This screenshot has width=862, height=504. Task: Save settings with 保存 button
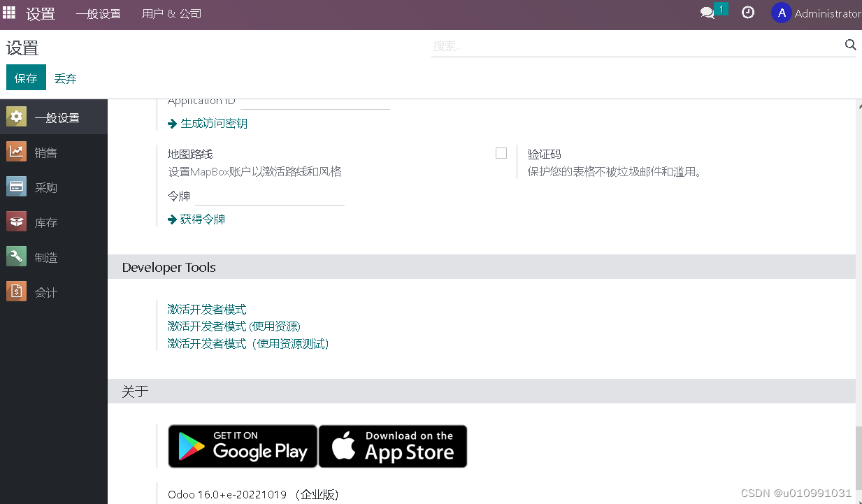[x=26, y=78]
